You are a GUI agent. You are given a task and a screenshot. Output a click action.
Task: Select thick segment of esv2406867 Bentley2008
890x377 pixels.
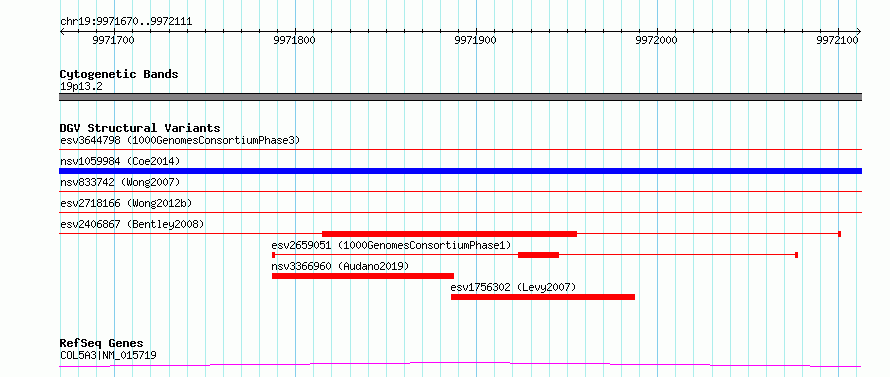pos(449,234)
